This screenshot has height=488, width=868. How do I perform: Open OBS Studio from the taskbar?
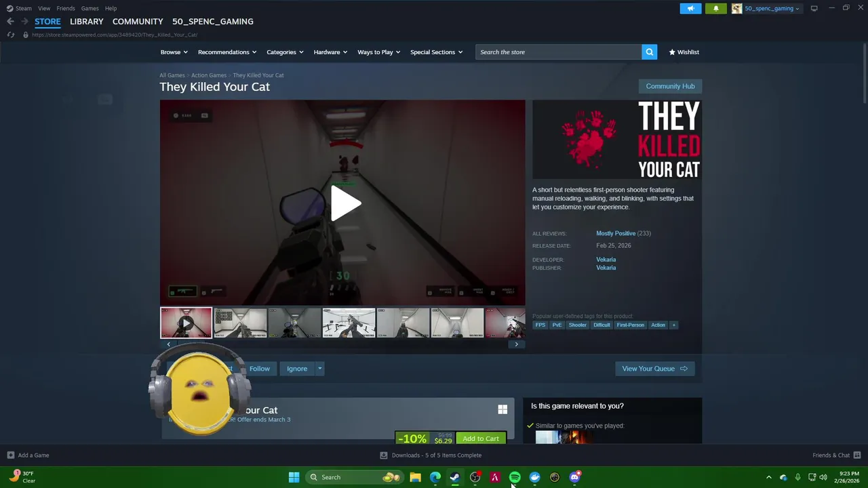(x=475, y=477)
